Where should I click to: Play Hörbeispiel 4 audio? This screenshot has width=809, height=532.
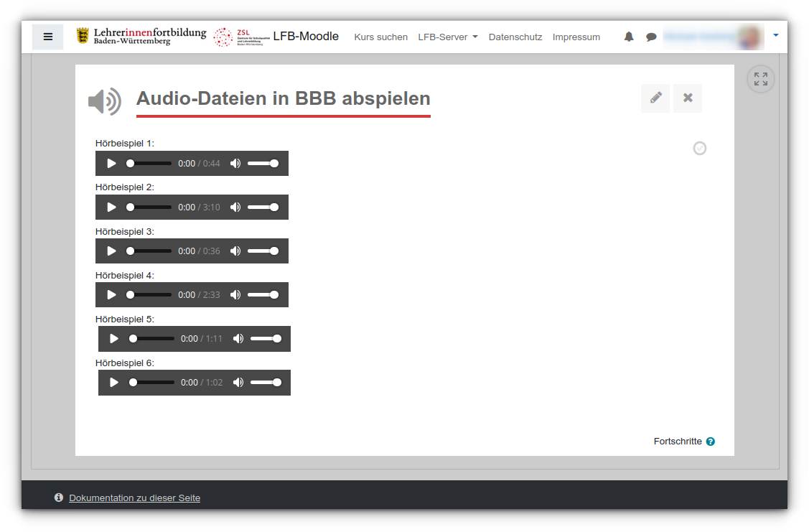[111, 295]
